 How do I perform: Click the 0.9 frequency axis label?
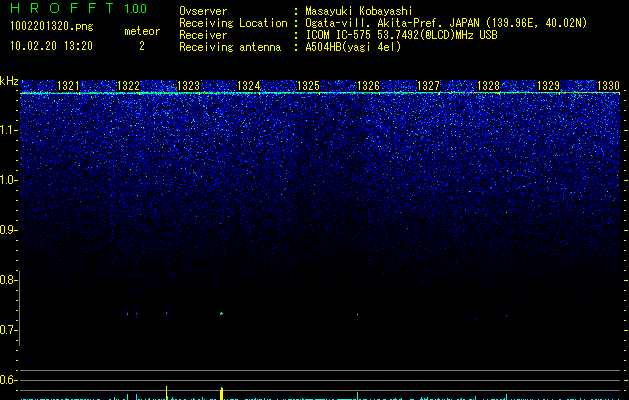point(8,230)
